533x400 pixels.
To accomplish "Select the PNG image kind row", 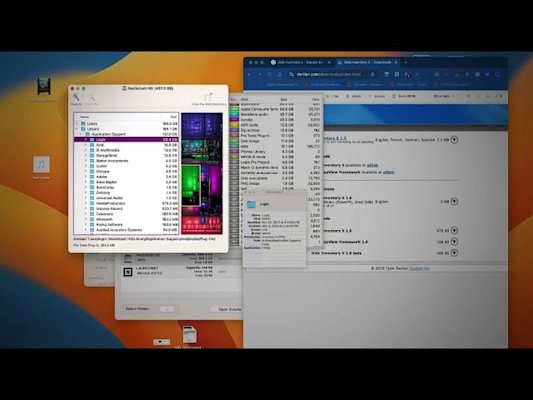I will (x=275, y=184).
